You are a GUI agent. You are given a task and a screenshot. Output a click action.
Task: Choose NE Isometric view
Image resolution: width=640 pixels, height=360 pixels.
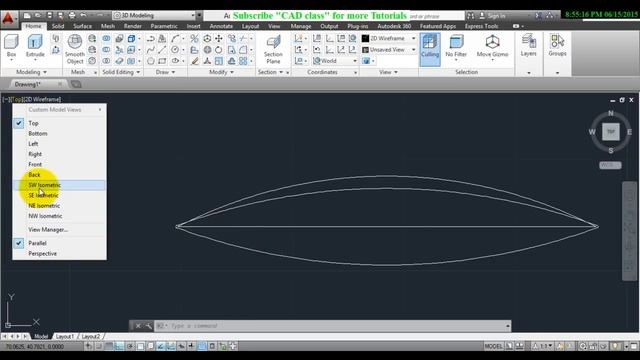click(x=59, y=206)
